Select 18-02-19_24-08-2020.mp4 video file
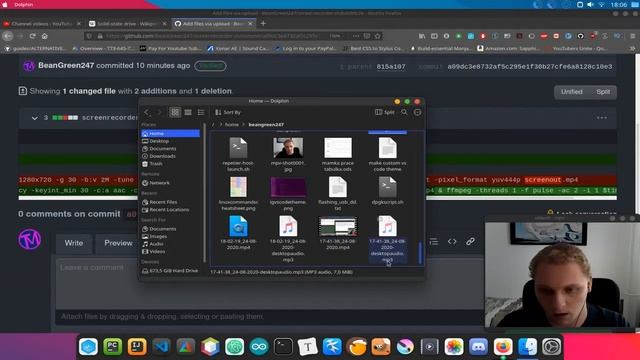Viewport: 640px width, 360px height. point(238,233)
